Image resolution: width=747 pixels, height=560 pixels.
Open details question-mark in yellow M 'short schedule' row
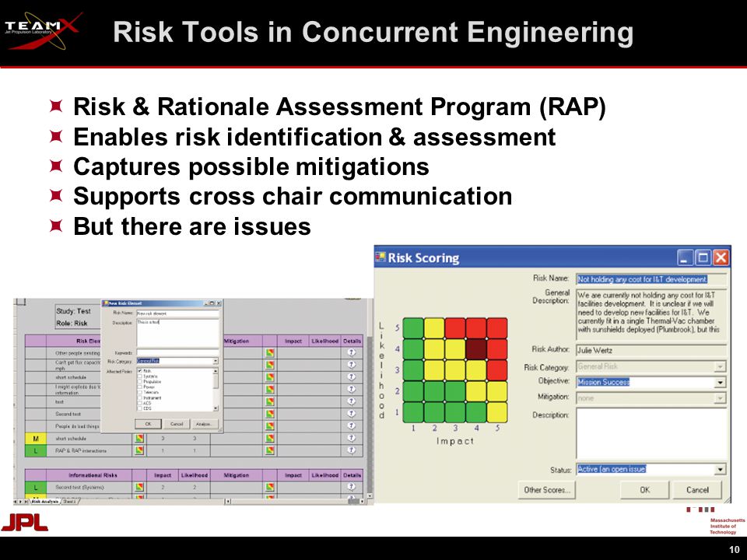[352, 438]
